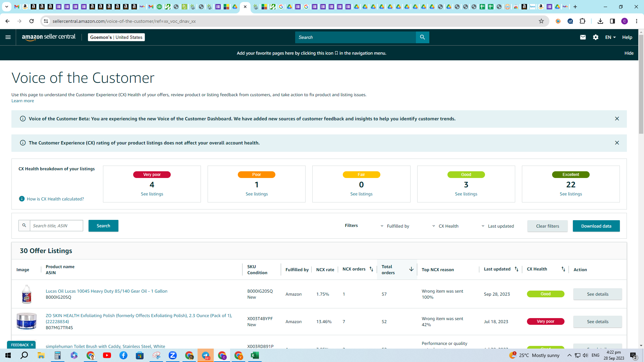Open YouTube from the taskbar
Viewport: 644px width, 362px height.
coord(107,355)
